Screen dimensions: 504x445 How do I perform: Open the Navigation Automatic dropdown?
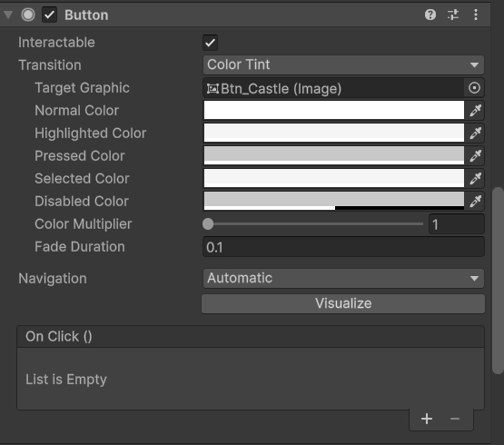pos(343,279)
